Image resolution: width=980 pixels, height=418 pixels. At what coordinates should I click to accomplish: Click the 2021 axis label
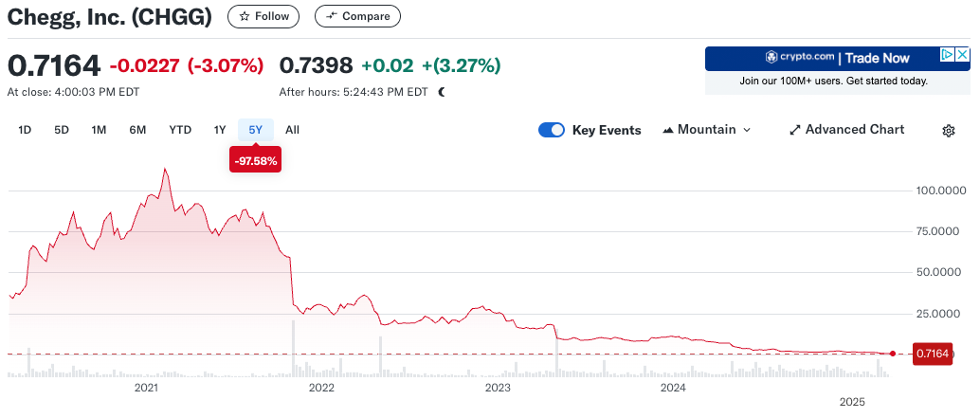pos(146,388)
